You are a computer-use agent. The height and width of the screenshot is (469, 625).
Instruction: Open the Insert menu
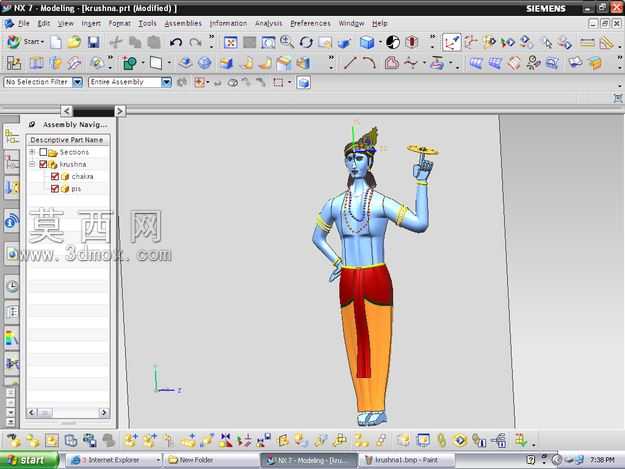coord(91,23)
